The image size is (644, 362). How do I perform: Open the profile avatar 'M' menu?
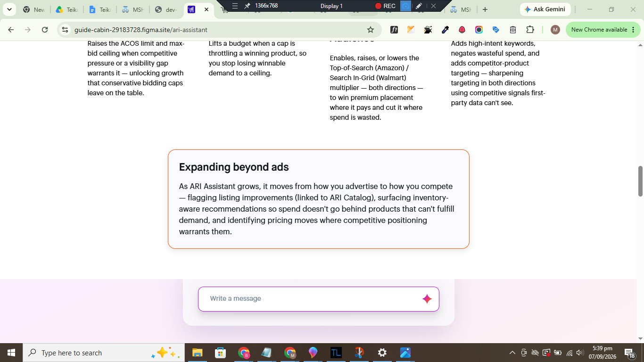point(555,30)
